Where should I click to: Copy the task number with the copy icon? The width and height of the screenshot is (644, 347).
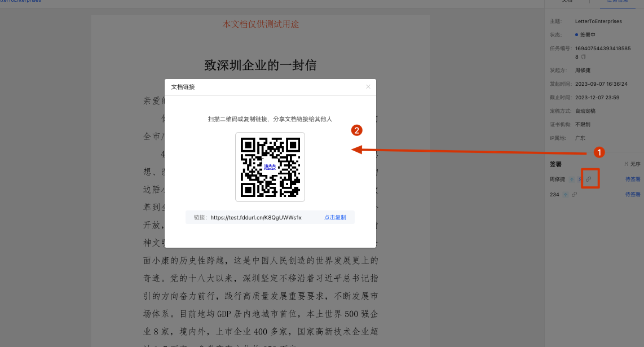(583, 57)
